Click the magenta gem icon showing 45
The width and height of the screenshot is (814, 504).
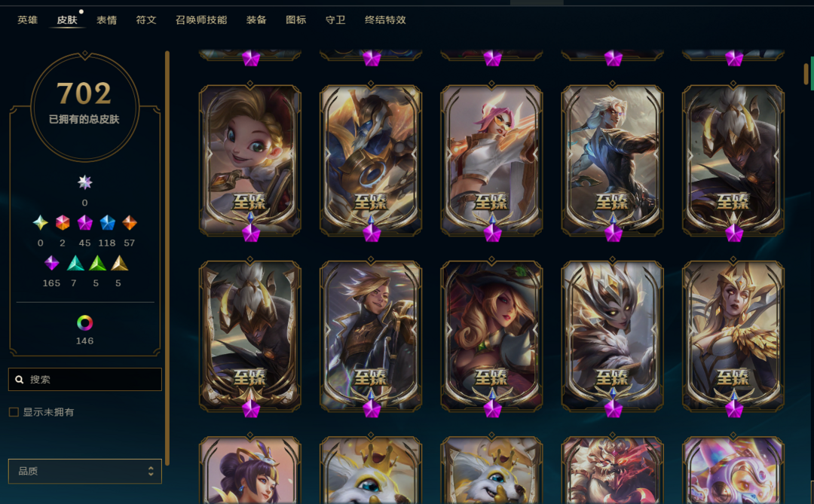[85, 223]
